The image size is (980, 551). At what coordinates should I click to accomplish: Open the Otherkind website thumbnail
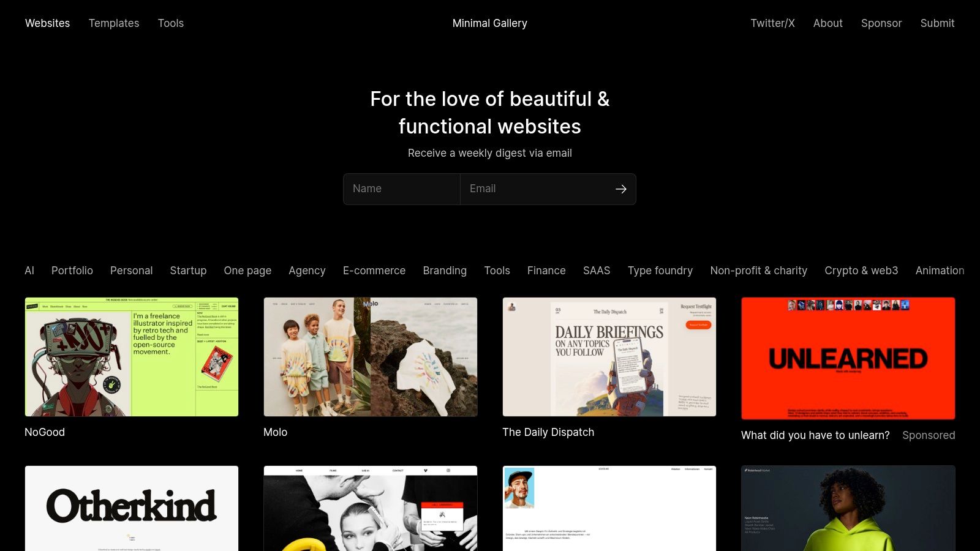click(132, 508)
